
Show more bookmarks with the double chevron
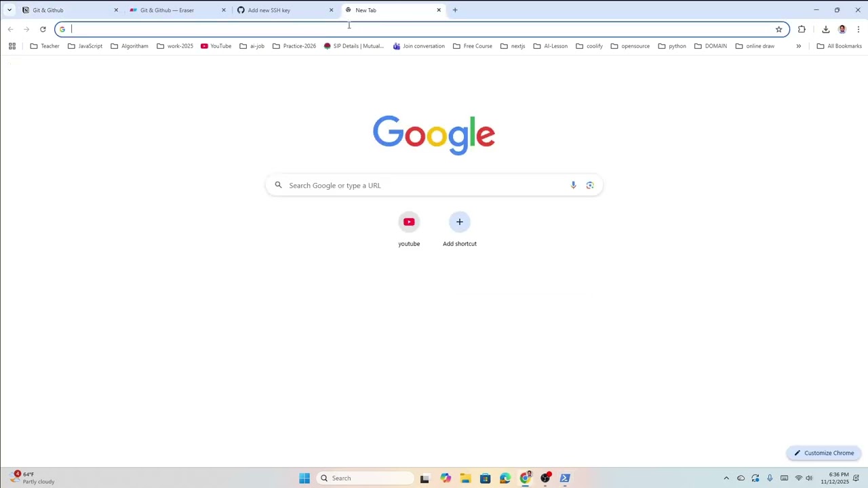pos(798,46)
